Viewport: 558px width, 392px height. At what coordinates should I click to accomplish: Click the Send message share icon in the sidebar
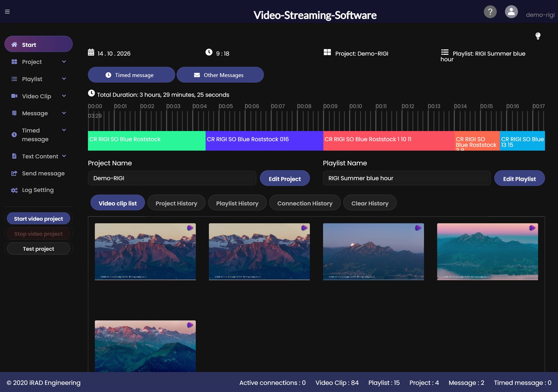click(14, 173)
